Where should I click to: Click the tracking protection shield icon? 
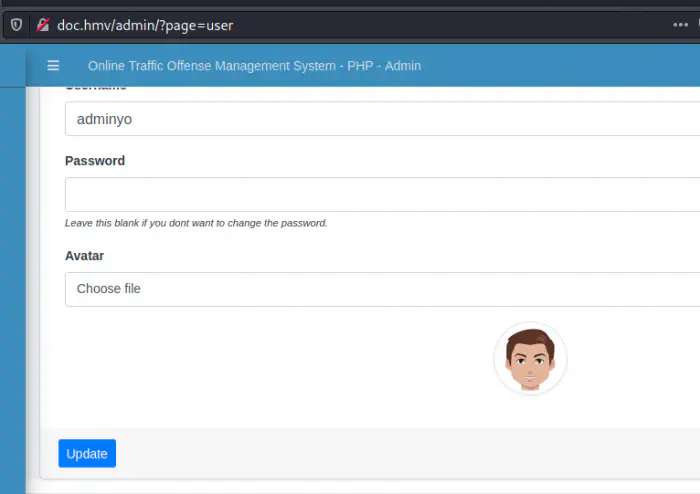coord(16,25)
